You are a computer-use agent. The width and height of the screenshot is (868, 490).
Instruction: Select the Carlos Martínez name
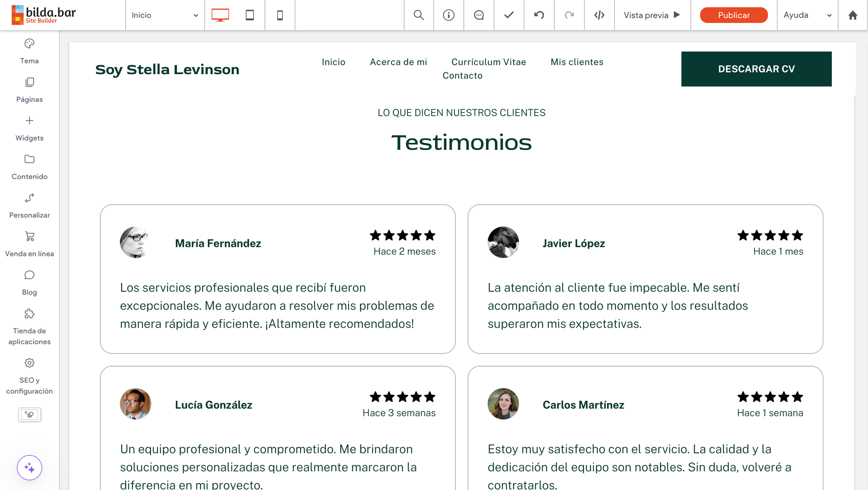pos(583,405)
